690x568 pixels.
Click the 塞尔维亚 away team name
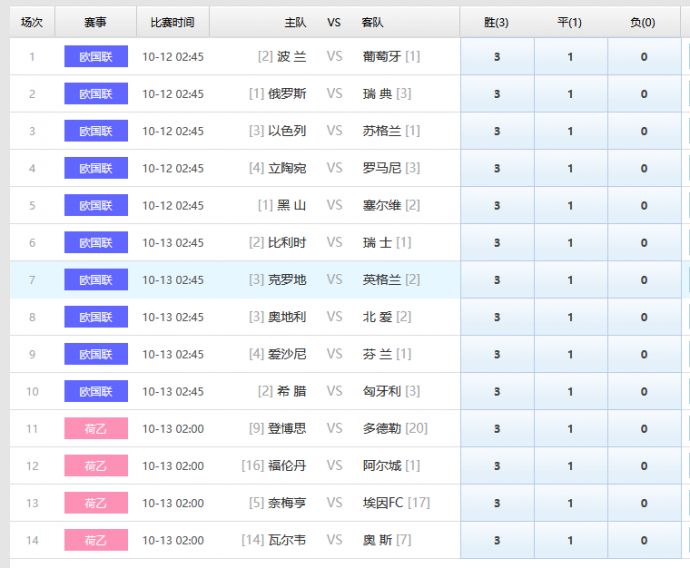(381, 206)
